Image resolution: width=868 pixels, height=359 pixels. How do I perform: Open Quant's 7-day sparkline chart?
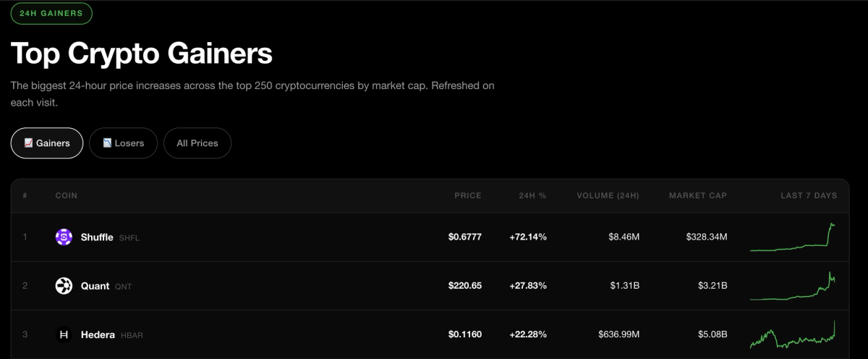(793, 286)
